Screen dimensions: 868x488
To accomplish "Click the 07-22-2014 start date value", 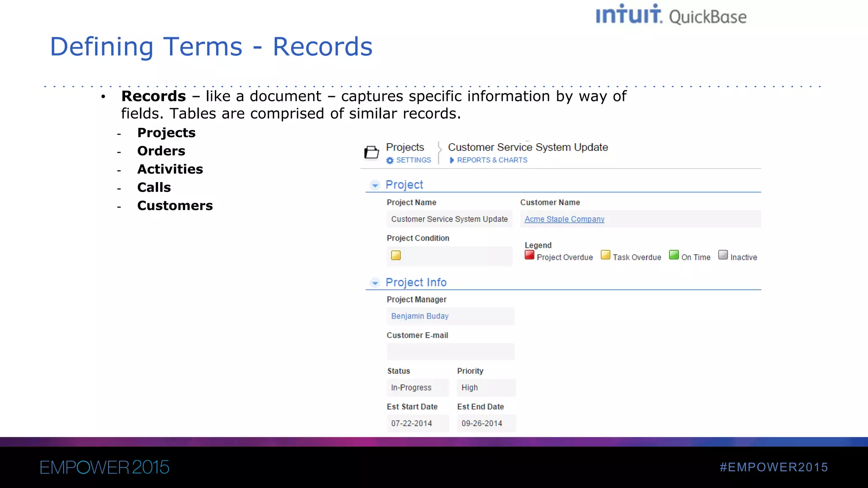I will click(417, 423).
